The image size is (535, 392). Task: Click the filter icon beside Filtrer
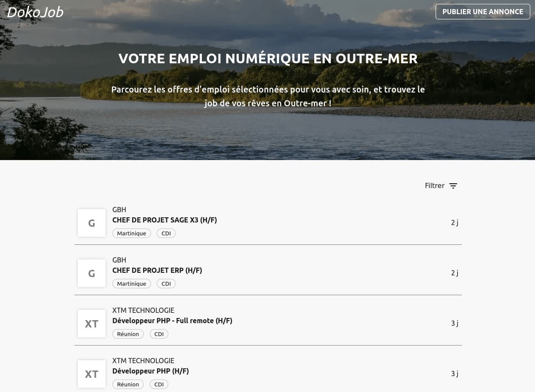[x=453, y=185]
